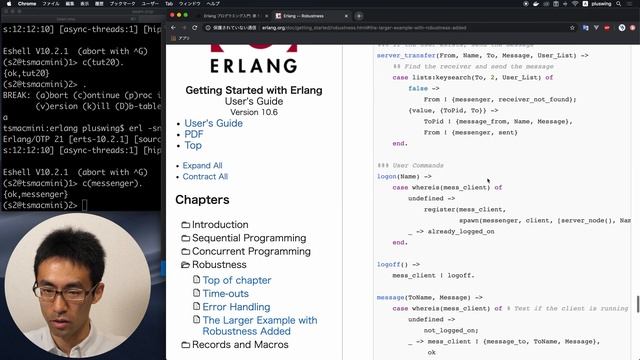Click the 'already_logged_on' code line
Viewport: 640px width, 360px height.
(x=451, y=231)
